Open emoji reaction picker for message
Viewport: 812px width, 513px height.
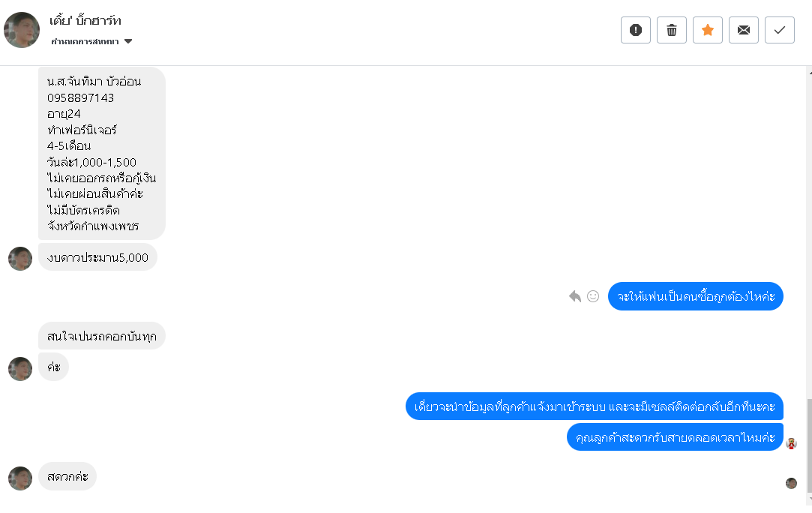coord(593,296)
